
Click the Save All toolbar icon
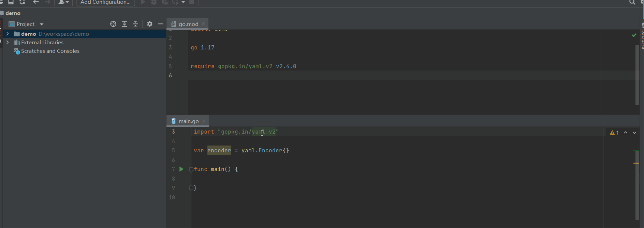point(11,2)
